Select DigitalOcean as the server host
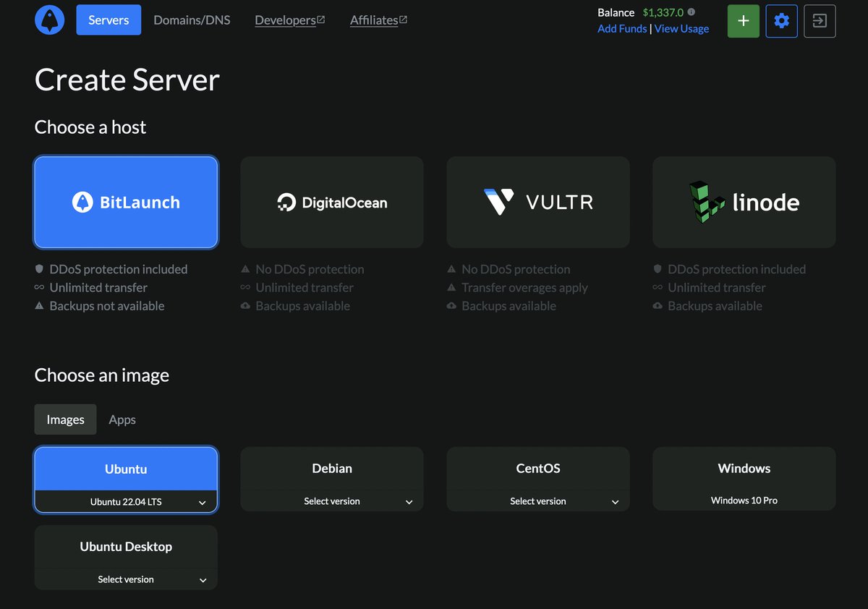 331,202
